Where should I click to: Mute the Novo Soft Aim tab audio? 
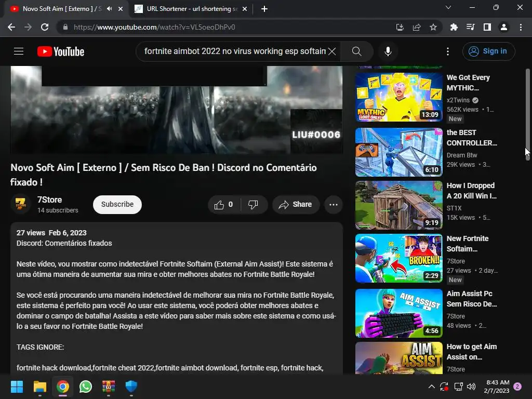point(109,9)
